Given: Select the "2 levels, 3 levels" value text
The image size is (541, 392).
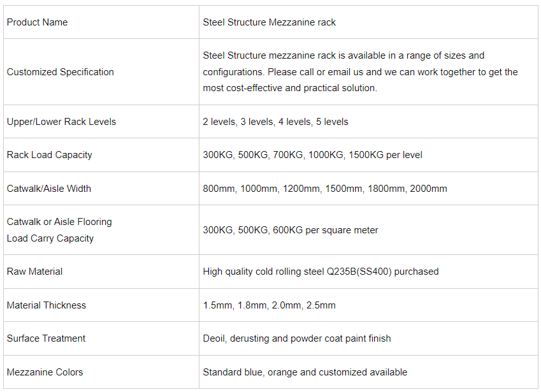Looking at the screenshot, I should click(x=275, y=122).
